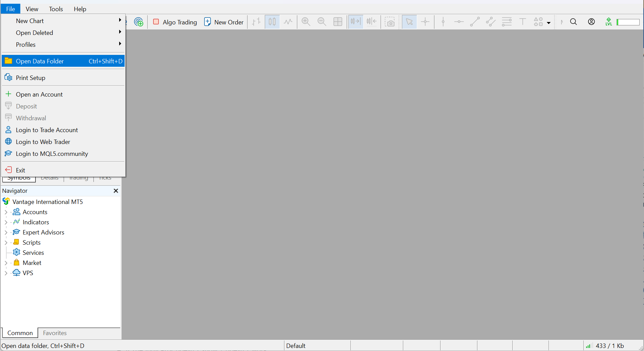Select the vertical line drawing tool
The height and width of the screenshot is (351, 644).
pyautogui.click(x=443, y=22)
